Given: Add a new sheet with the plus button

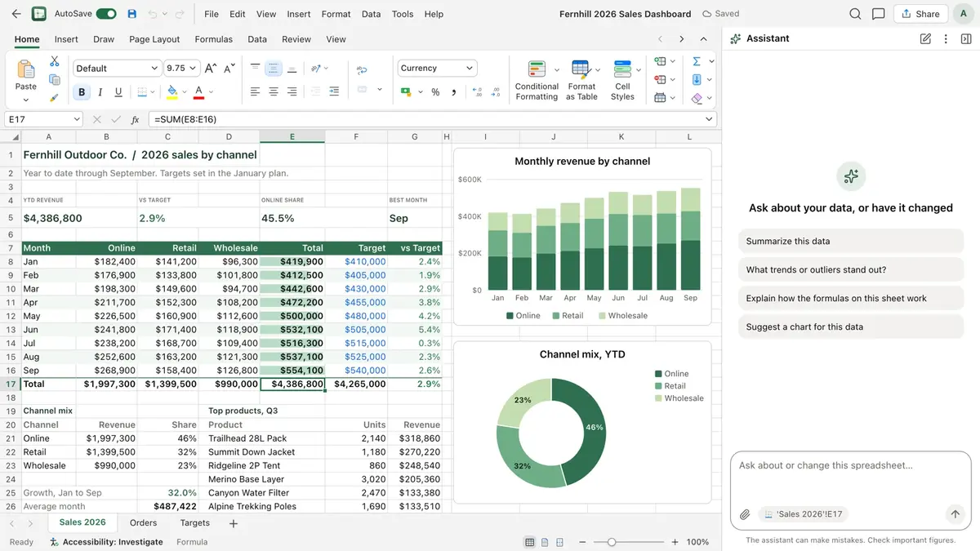Looking at the screenshot, I should [x=234, y=524].
